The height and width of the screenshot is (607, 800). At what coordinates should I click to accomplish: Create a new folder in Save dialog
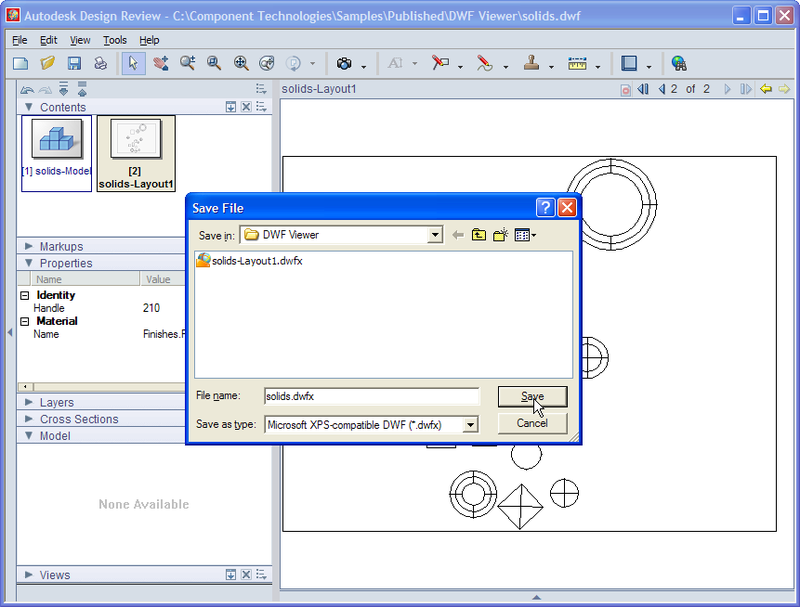[x=500, y=235]
